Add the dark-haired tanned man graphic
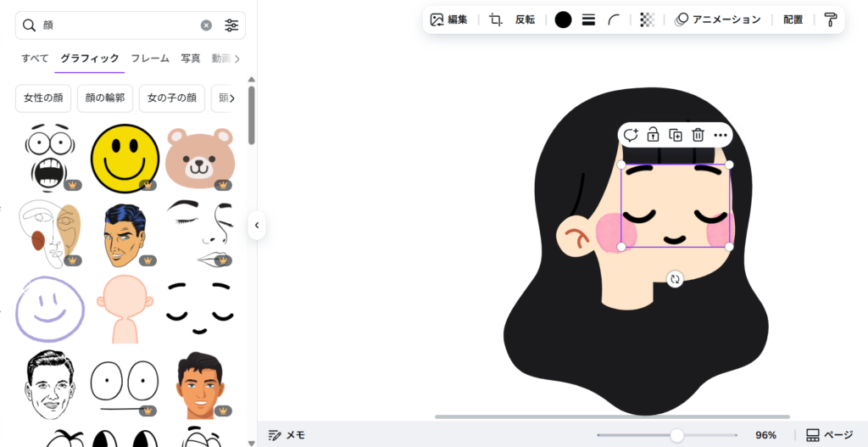868x447 pixels. click(200, 384)
